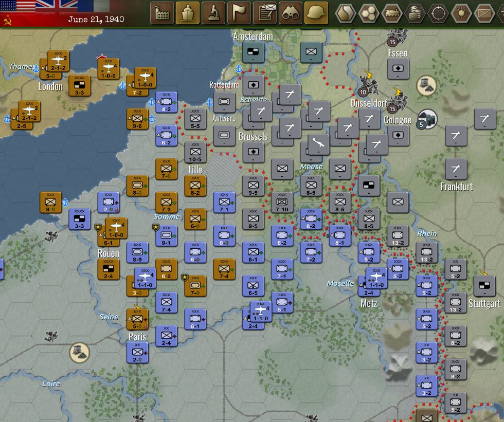The image size is (504, 422).
Task: Select the gray unit at Brussels
Action: pyautogui.click(x=253, y=153)
